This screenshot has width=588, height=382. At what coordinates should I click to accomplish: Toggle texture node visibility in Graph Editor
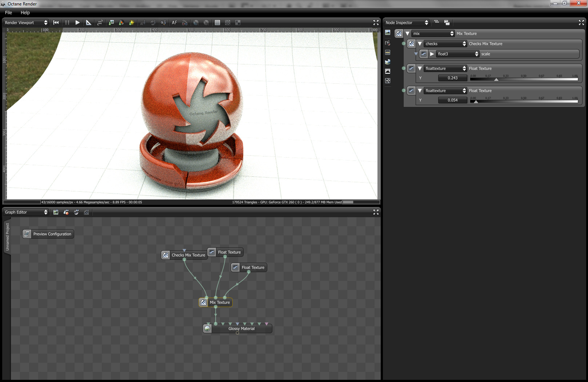87,212
